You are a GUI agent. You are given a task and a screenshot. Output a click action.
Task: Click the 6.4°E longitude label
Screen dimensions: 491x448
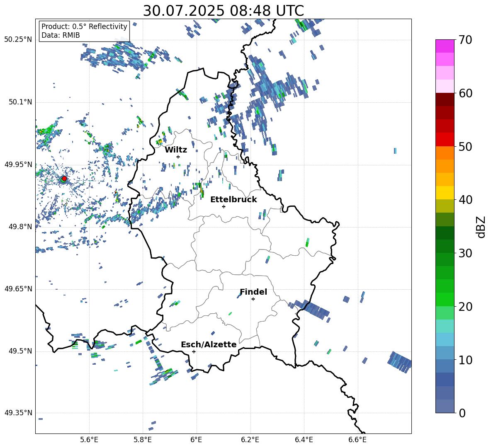(304, 440)
